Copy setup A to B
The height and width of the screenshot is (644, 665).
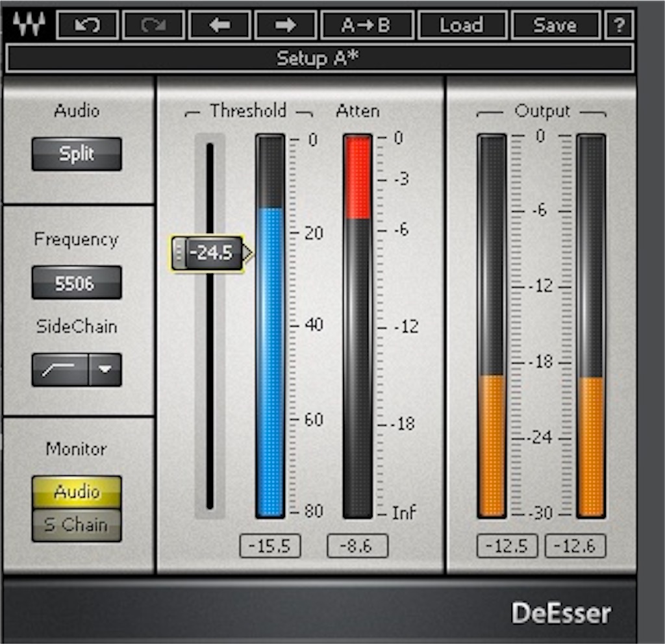[x=368, y=25]
